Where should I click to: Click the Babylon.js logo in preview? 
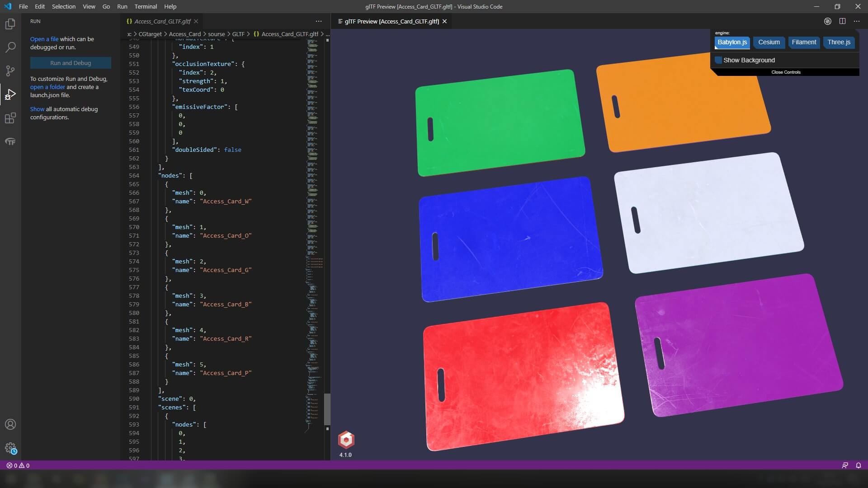pos(346,440)
